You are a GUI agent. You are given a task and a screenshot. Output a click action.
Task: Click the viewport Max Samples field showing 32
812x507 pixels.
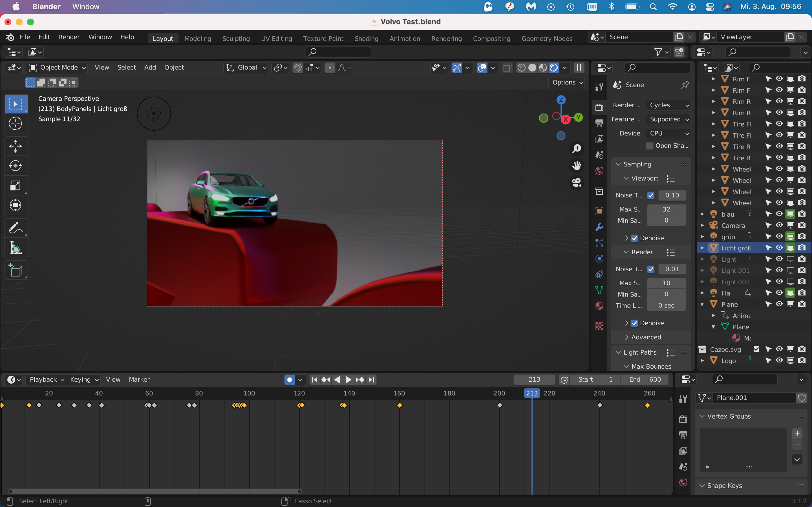(x=666, y=209)
